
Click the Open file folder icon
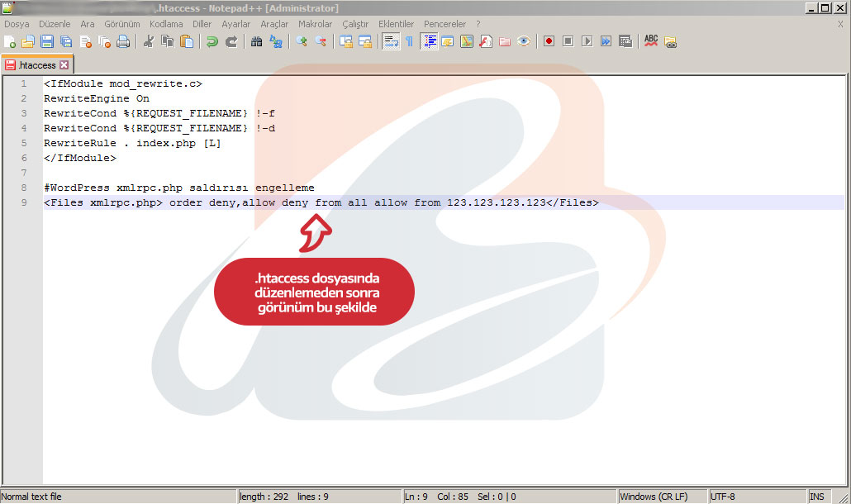28,42
